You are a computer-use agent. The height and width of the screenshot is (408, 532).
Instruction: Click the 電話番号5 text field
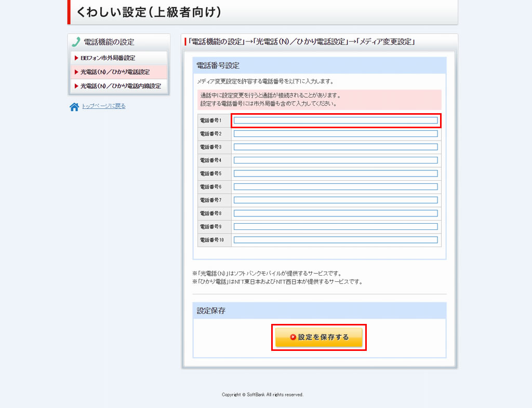click(336, 173)
